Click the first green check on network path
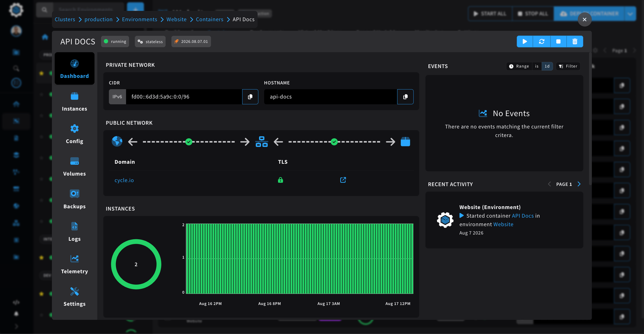Screen dimensions: 644x334 tap(189, 142)
